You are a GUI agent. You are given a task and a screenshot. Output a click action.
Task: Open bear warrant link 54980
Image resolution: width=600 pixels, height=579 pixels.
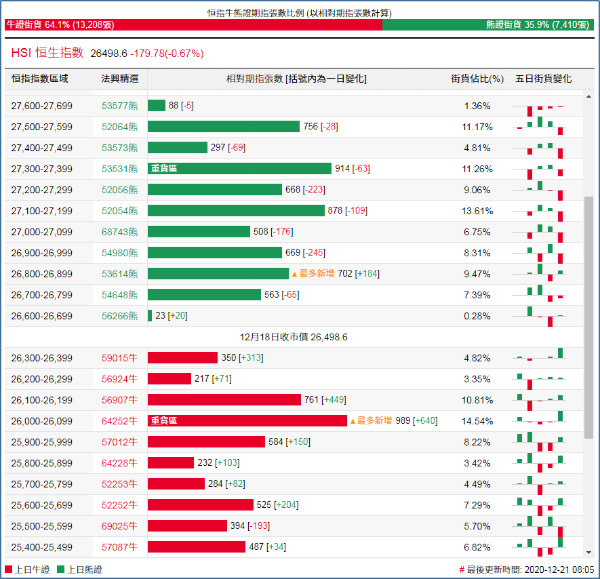119,253
